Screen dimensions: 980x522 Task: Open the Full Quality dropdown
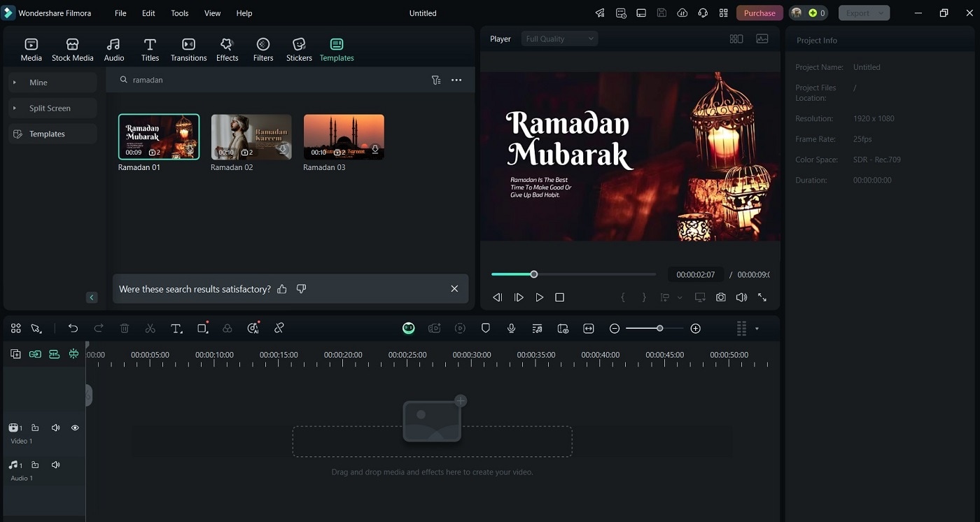[x=559, y=39]
